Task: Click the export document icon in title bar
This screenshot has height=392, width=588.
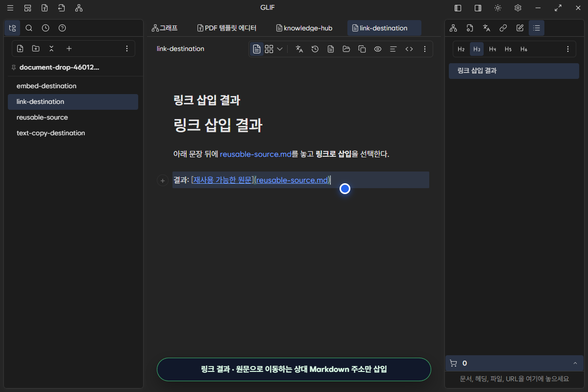Action: (61, 8)
